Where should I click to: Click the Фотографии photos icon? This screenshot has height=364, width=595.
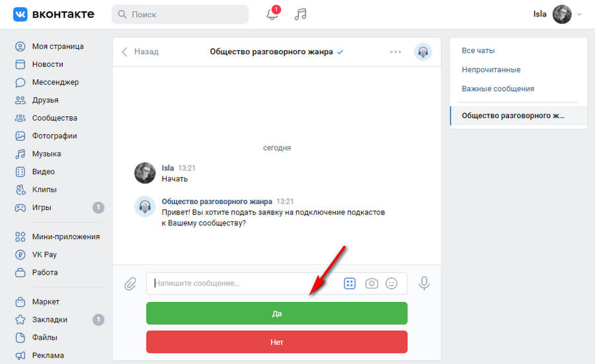pyautogui.click(x=20, y=135)
